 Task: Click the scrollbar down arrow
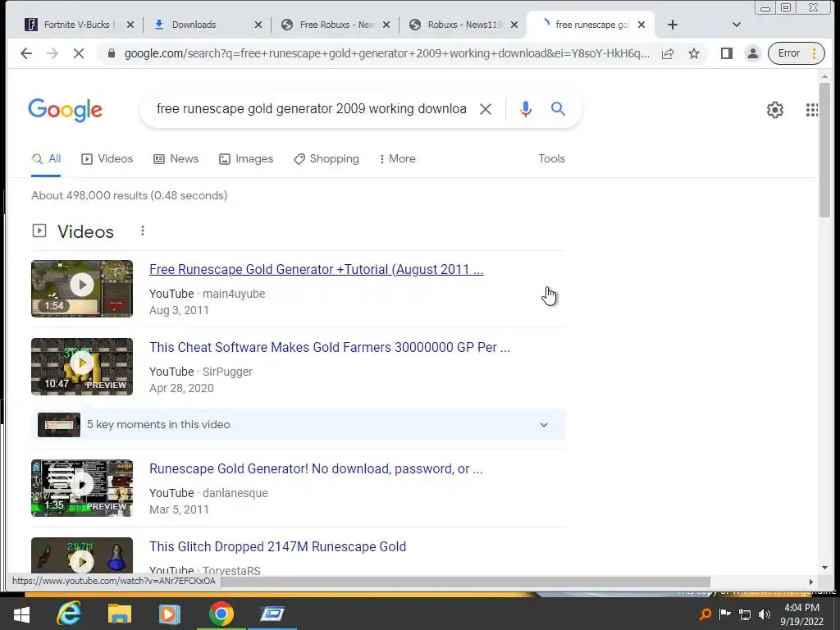824,568
